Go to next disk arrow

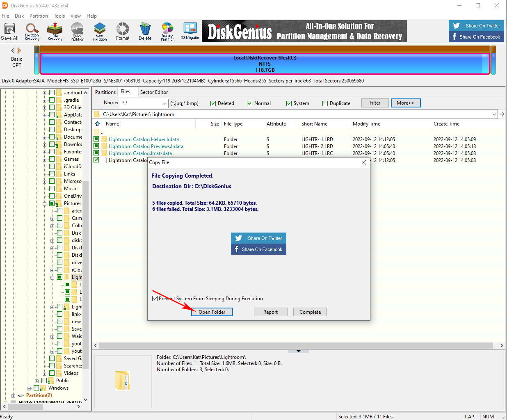pos(19,50)
